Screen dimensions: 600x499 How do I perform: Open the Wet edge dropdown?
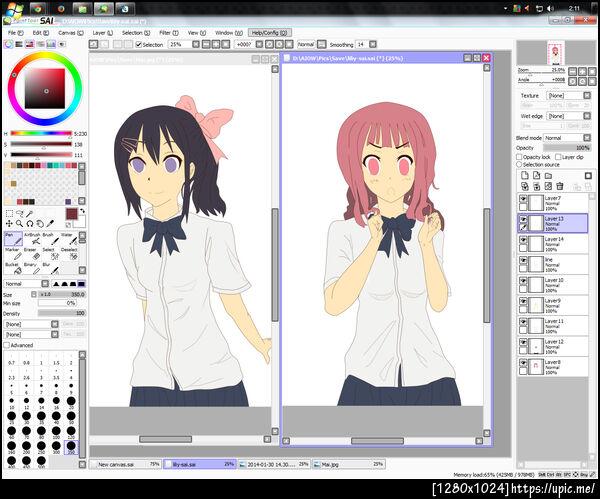(569, 116)
